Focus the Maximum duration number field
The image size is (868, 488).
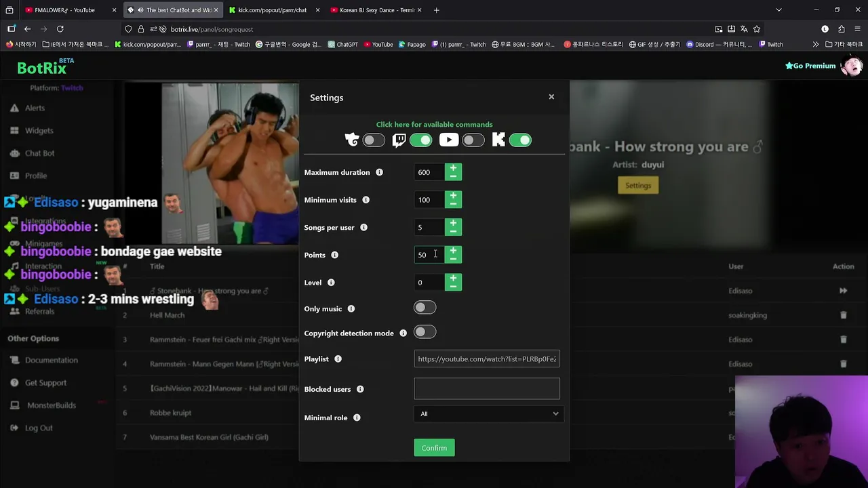pyautogui.click(x=429, y=172)
